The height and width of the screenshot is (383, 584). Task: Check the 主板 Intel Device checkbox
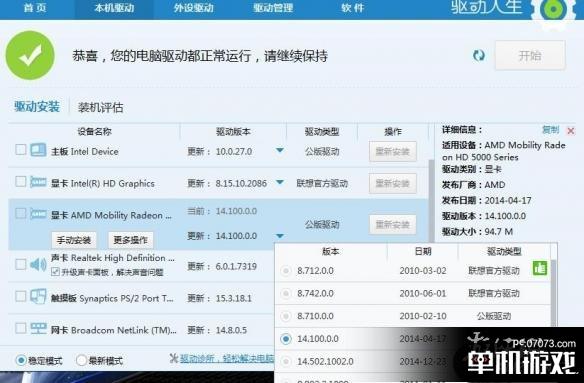(20, 150)
